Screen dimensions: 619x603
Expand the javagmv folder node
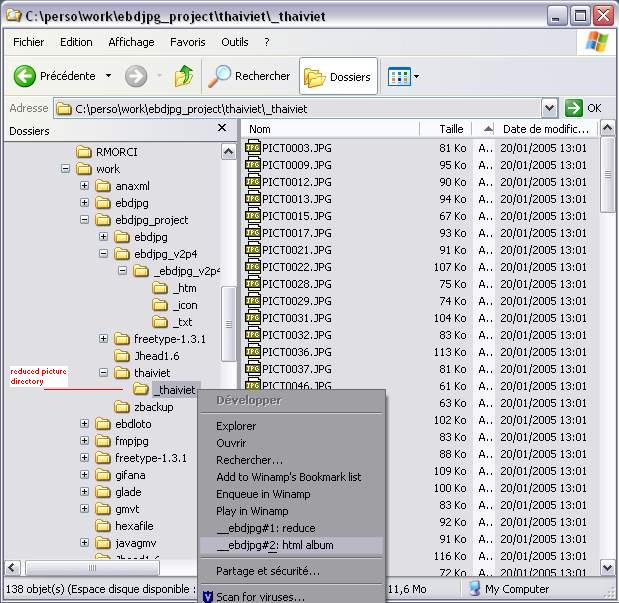pyautogui.click(x=84, y=543)
